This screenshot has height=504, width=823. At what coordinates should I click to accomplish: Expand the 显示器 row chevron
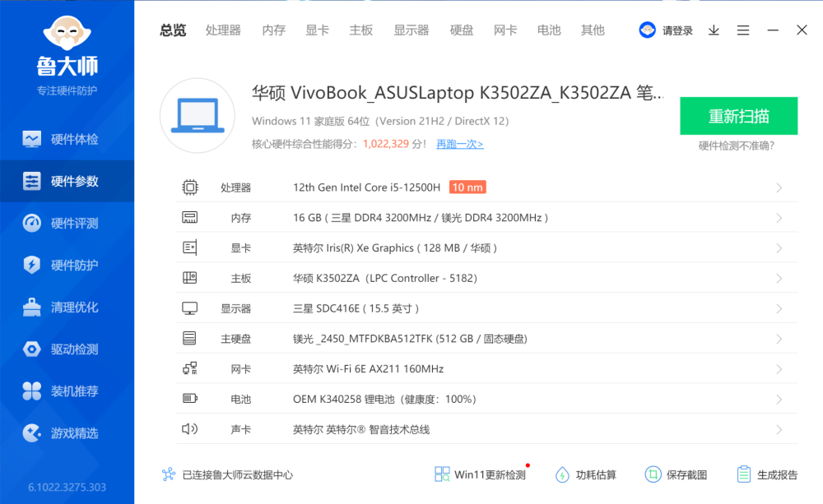(779, 308)
